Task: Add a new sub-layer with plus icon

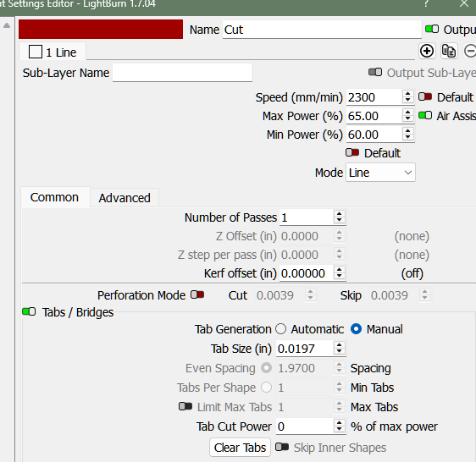Action: [x=427, y=51]
